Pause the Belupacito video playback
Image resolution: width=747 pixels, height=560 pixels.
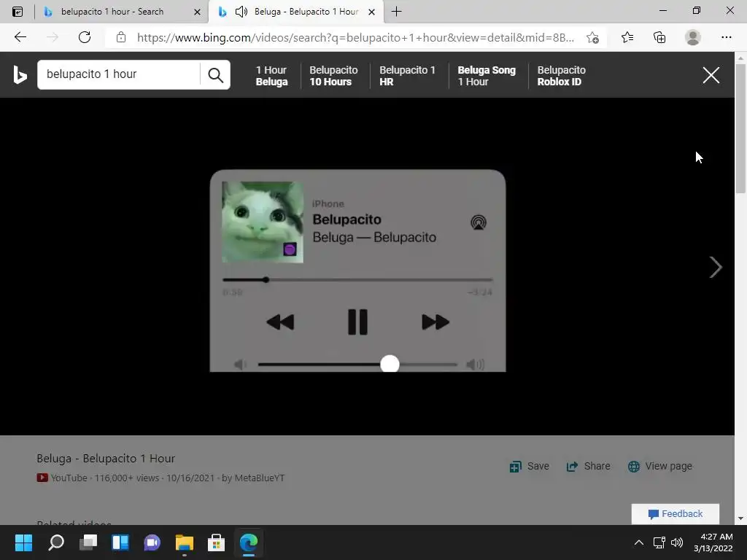click(x=357, y=322)
